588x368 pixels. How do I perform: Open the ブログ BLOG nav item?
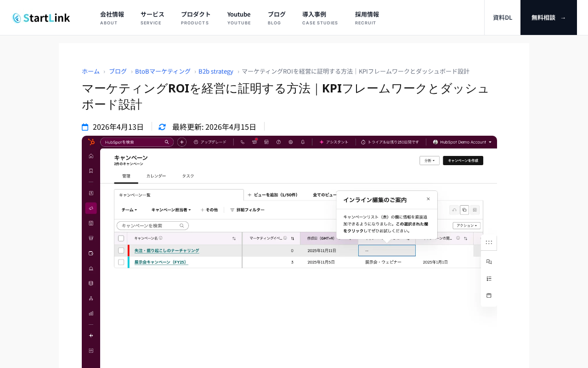point(277,17)
